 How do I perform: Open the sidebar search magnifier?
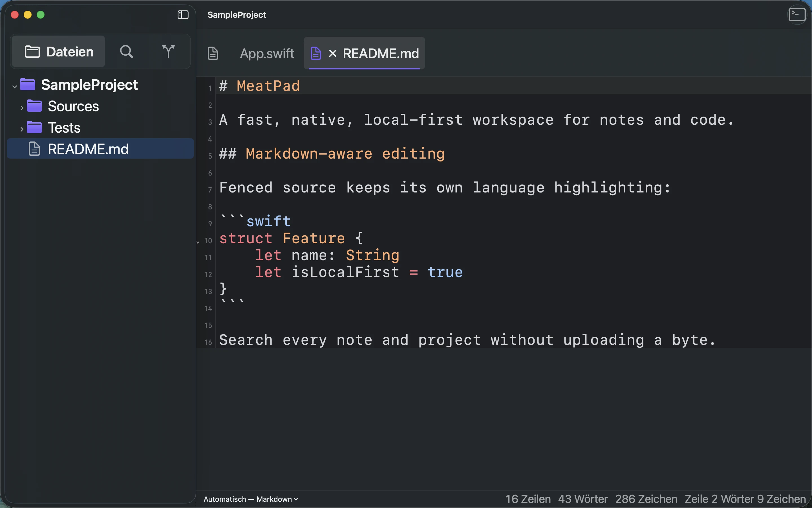[x=127, y=52]
